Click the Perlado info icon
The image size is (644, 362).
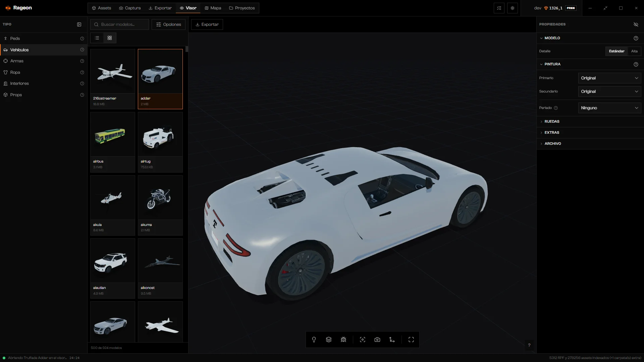coord(556,108)
